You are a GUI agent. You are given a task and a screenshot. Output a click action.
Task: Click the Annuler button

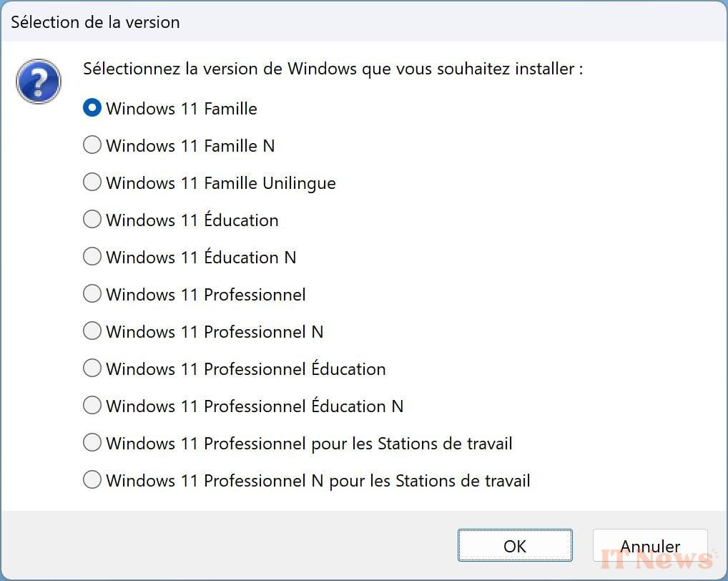coord(650,546)
